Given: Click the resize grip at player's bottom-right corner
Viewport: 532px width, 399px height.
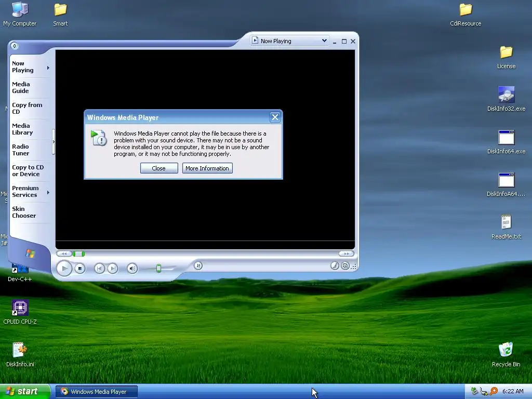Looking at the screenshot, I should point(354,267).
